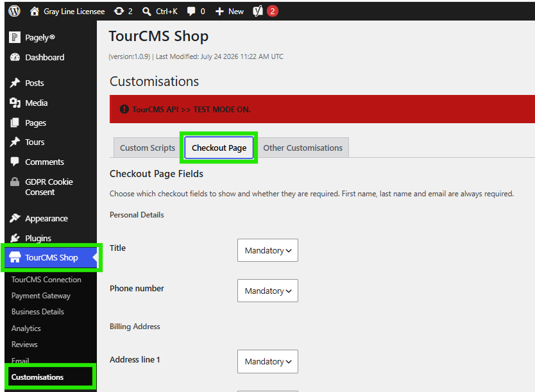Open Business Details submenu item
Viewport: 535px width, 392px height.
[x=38, y=312]
